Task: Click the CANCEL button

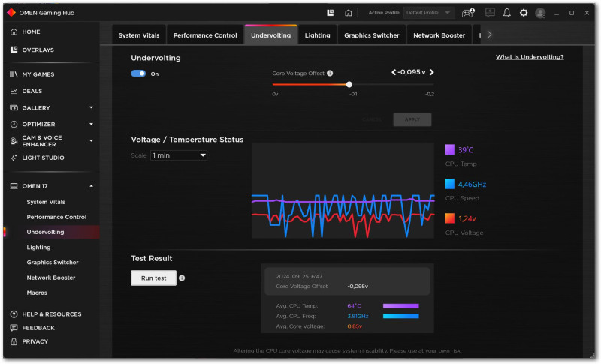Action: (x=371, y=119)
